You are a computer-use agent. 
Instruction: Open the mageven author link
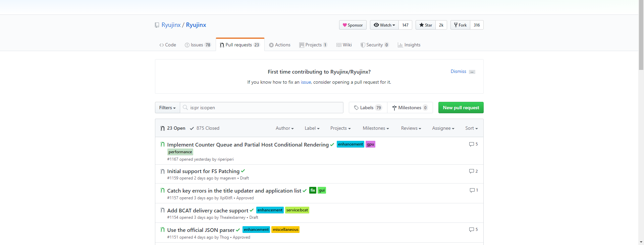pos(228,178)
